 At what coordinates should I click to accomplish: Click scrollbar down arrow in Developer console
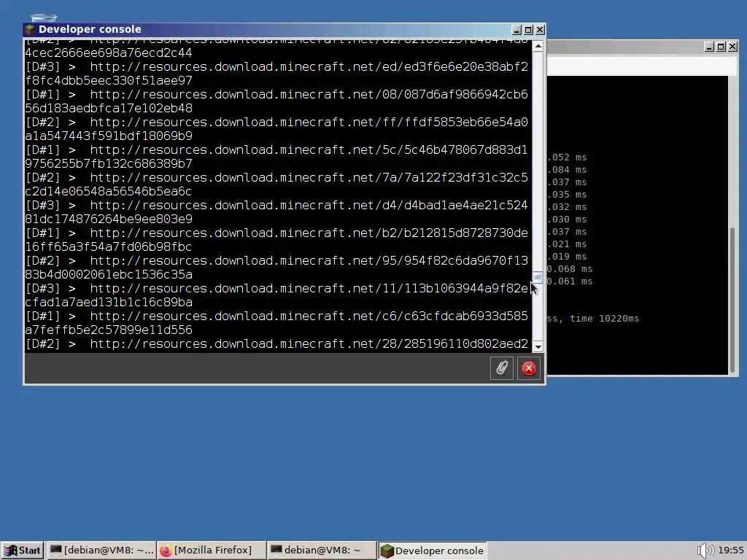point(538,346)
